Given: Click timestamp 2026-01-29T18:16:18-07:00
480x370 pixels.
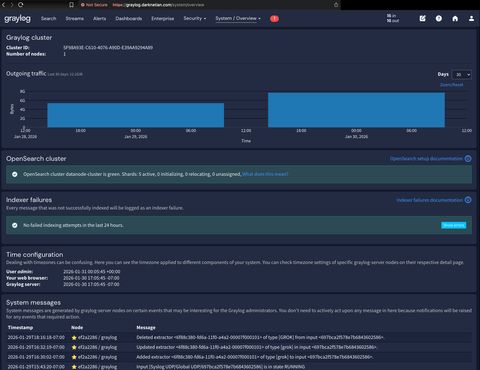Looking at the screenshot, I should 36,338.
